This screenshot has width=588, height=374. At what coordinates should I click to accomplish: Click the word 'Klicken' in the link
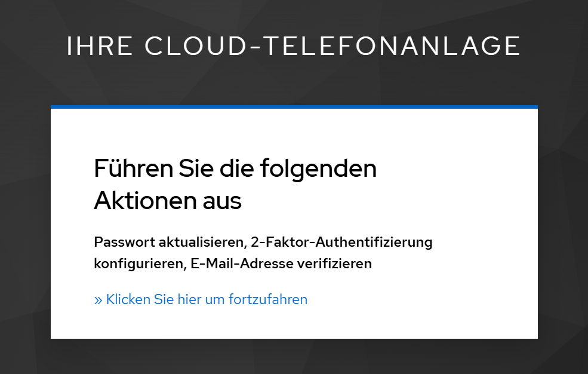pos(128,299)
